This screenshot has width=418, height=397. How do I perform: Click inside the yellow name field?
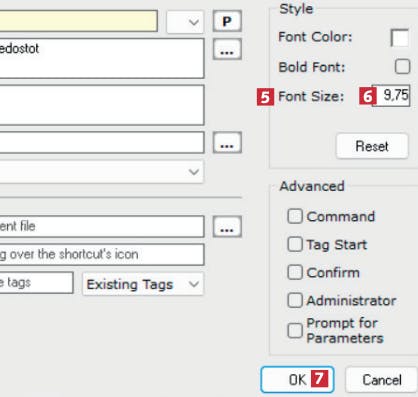pyautogui.click(x=78, y=21)
